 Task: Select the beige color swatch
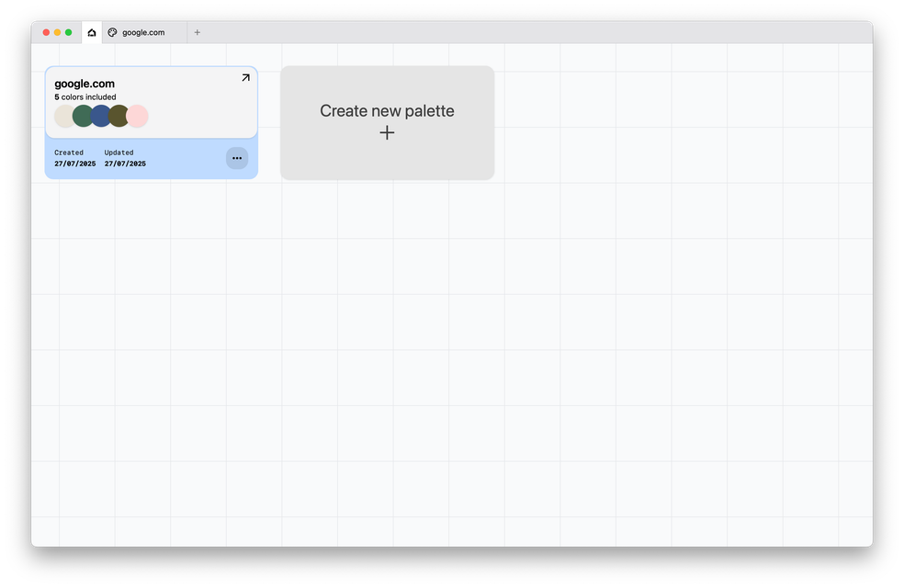pyautogui.click(x=62, y=116)
